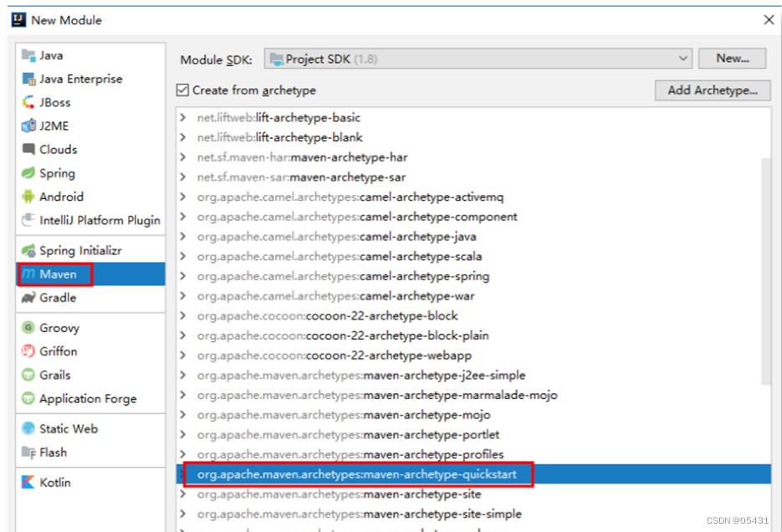The height and width of the screenshot is (532, 782).
Task: Click the IntelliJ logo in title bar
Action: [x=18, y=20]
